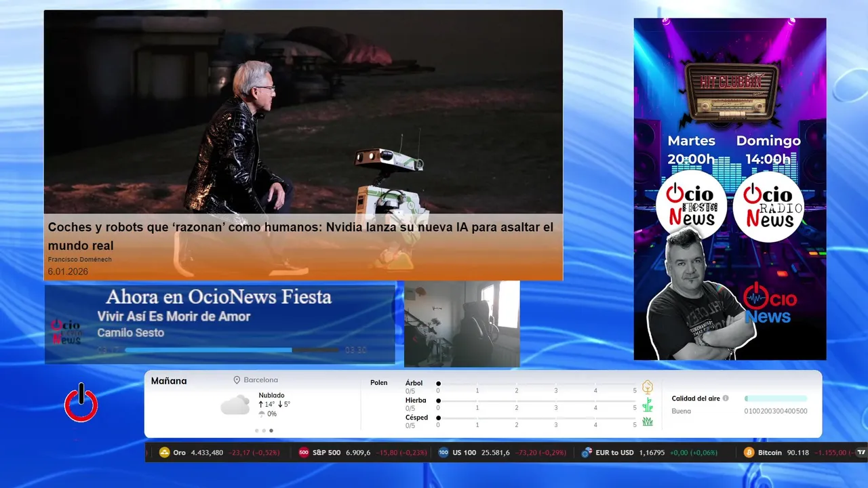This screenshot has height=488, width=868.
Task: Open the Nvidia news headline
Action: pyautogui.click(x=300, y=237)
